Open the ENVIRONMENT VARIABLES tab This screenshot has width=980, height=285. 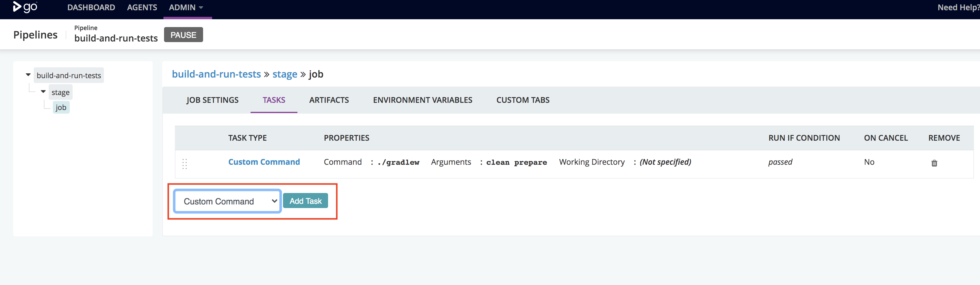click(x=422, y=100)
